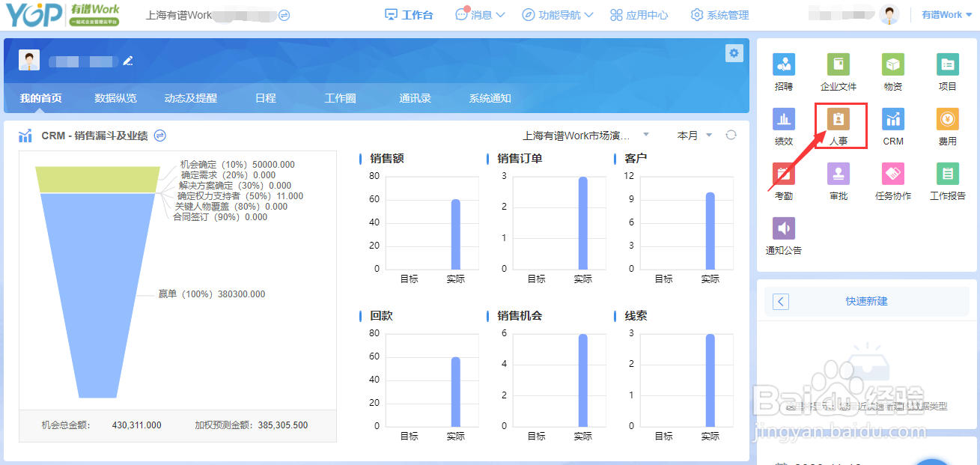Click the 客户 chart's 实际 bar
This screenshot has width=980, height=465.
[x=710, y=231]
